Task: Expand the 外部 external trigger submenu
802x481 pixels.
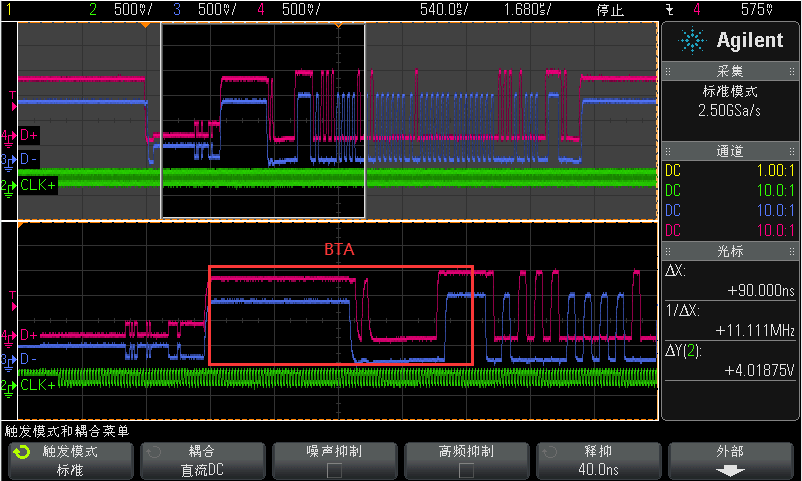Action: 730,460
